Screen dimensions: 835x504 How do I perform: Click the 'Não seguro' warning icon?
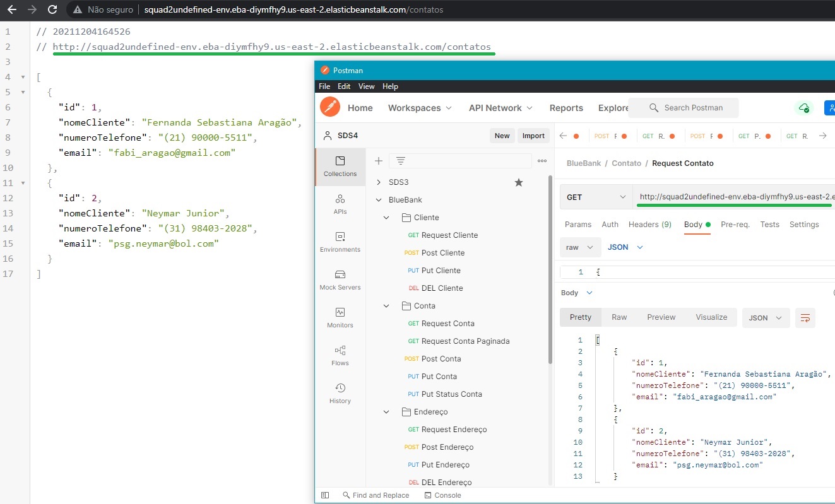[78, 10]
